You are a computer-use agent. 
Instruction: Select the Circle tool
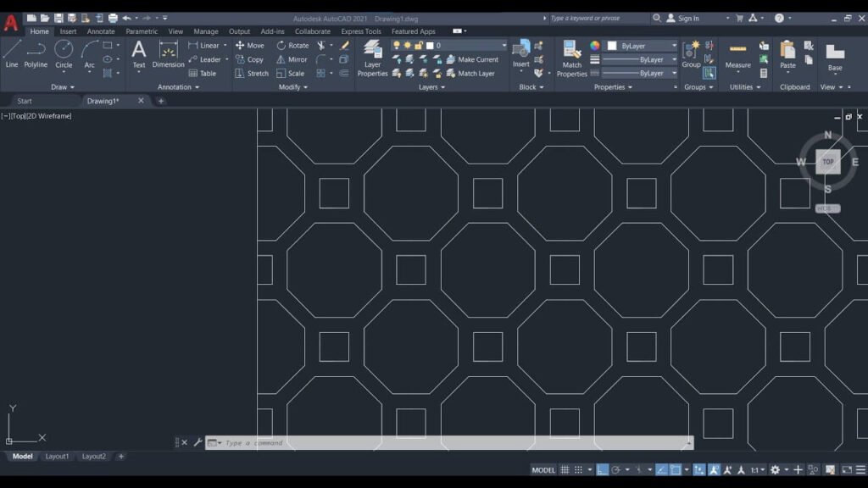point(64,53)
